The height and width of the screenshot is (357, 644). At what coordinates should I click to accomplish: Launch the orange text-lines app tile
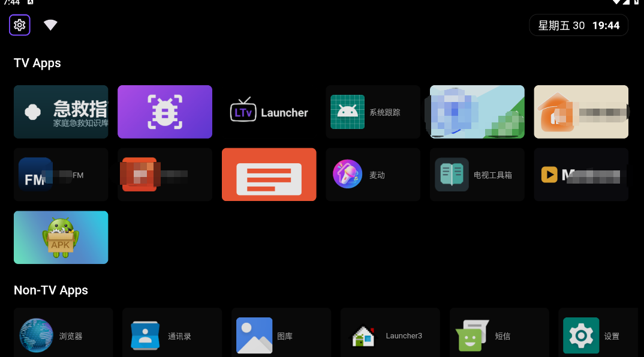point(269,175)
